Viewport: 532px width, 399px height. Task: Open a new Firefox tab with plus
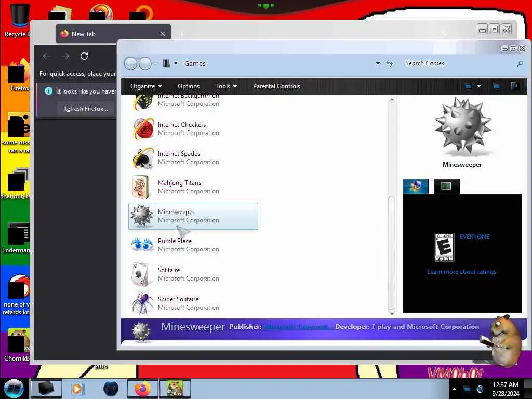pos(181,35)
